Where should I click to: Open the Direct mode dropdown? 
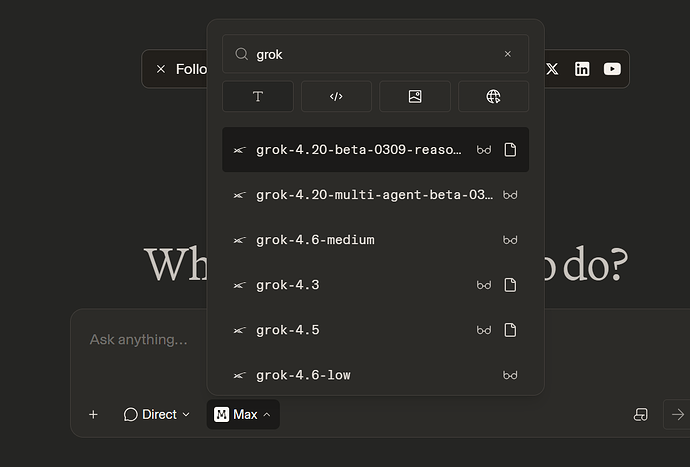157,415
